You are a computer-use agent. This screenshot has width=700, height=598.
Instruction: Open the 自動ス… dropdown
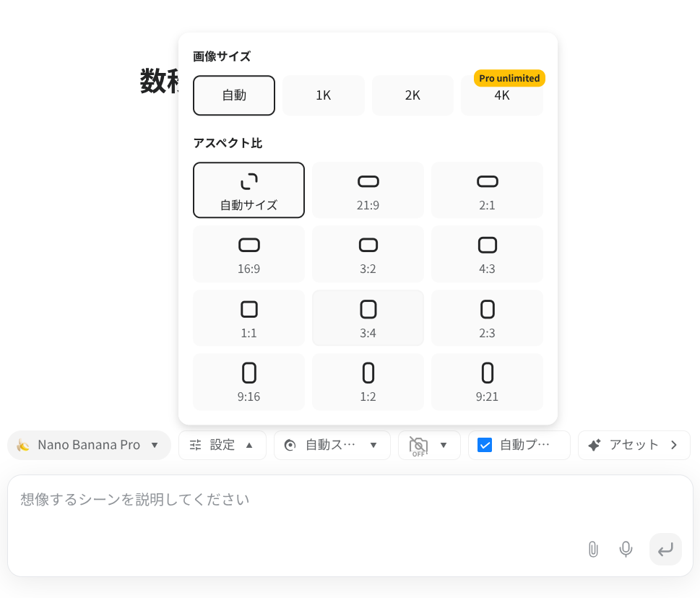(332, 445)
